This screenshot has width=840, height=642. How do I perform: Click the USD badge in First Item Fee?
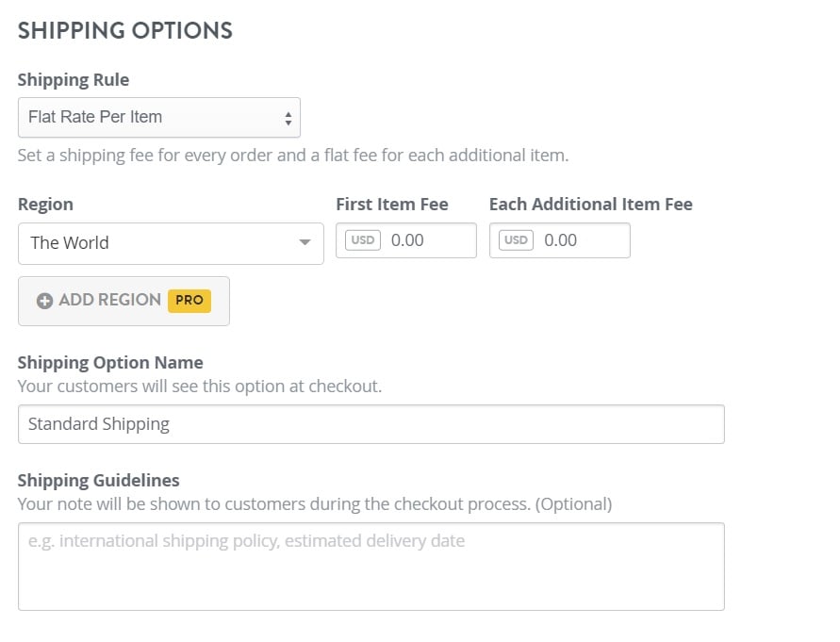click(x=363, y=240)
